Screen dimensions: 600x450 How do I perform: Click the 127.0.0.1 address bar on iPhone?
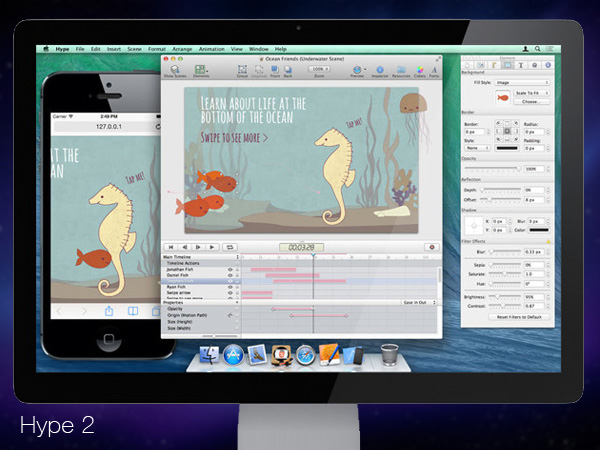tap(109, 127)
